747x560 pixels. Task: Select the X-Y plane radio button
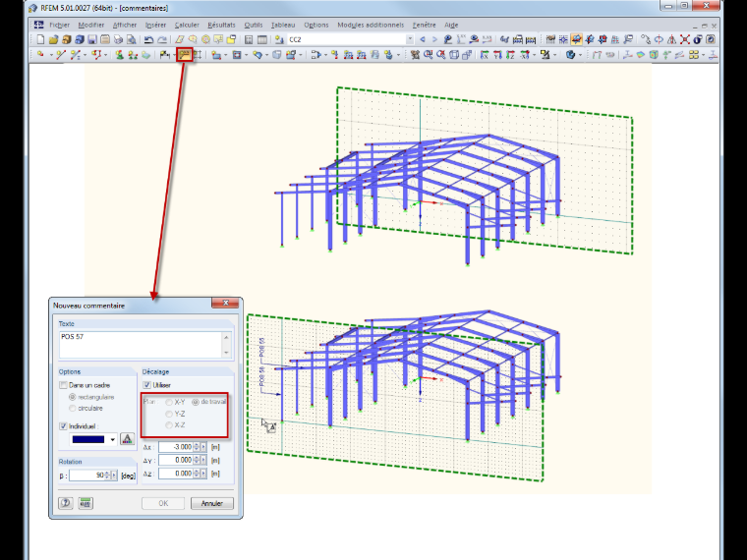click(169, 402)
